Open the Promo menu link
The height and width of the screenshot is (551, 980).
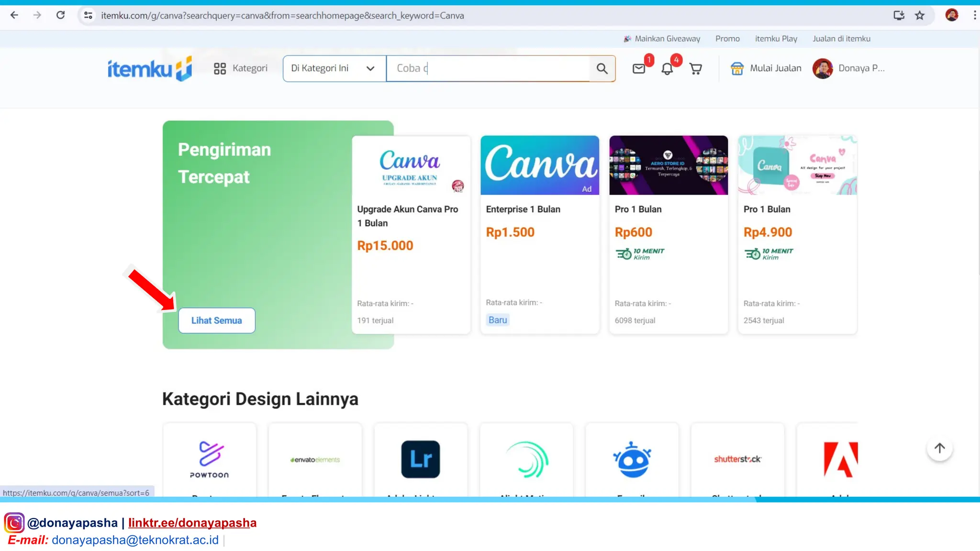[x=727, y=39]
